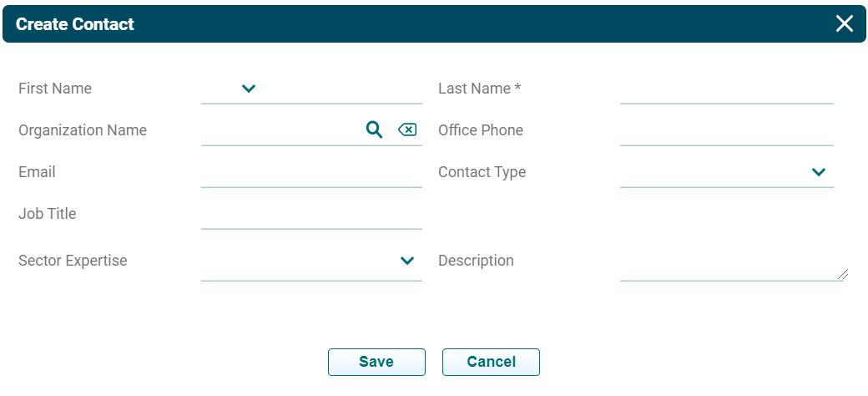Click the Last Name required label
The image size is (868, 396).
pos(479,89)
